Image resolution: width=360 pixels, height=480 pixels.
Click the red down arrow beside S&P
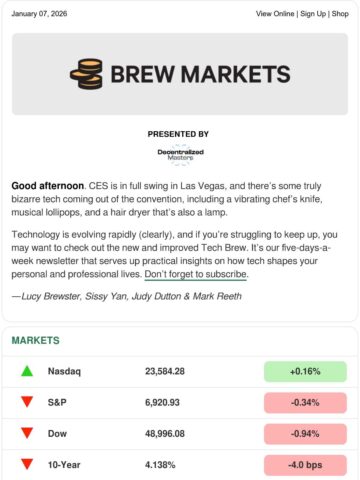27,402
